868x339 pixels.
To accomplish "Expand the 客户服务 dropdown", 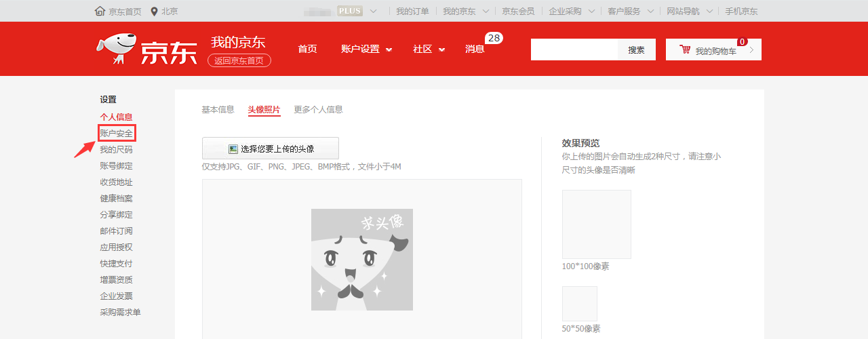I will click(650, 11).
